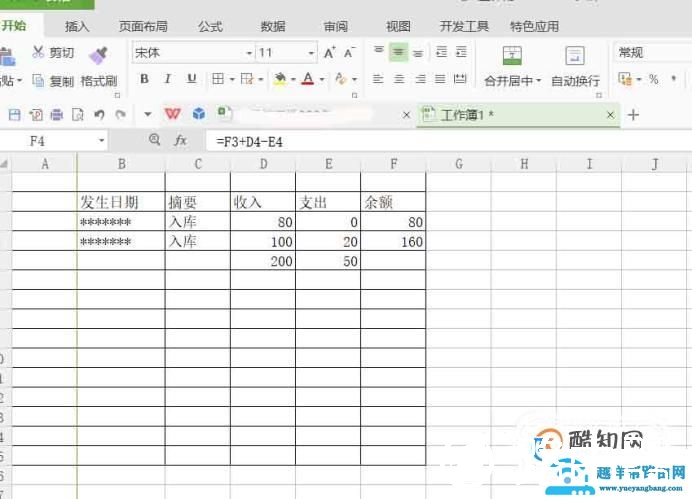
Task: Add a new document tab with plus
Action: point(633,115)
